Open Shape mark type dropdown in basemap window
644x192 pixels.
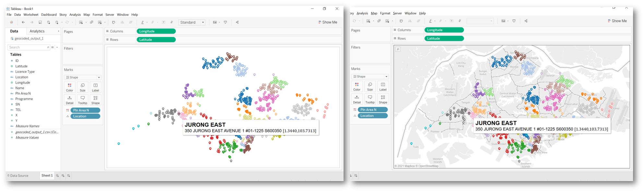pyautogui.click(x=370, y=76)
